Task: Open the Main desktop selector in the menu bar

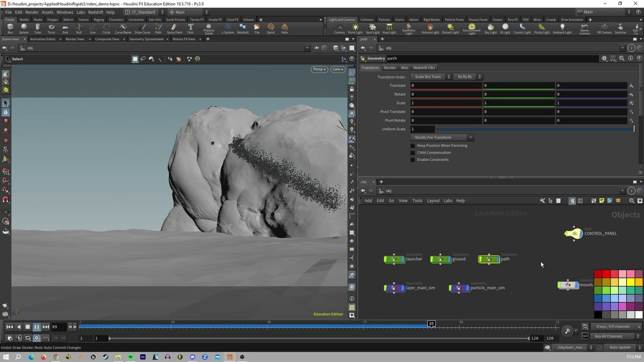Action: coord(188,12)
